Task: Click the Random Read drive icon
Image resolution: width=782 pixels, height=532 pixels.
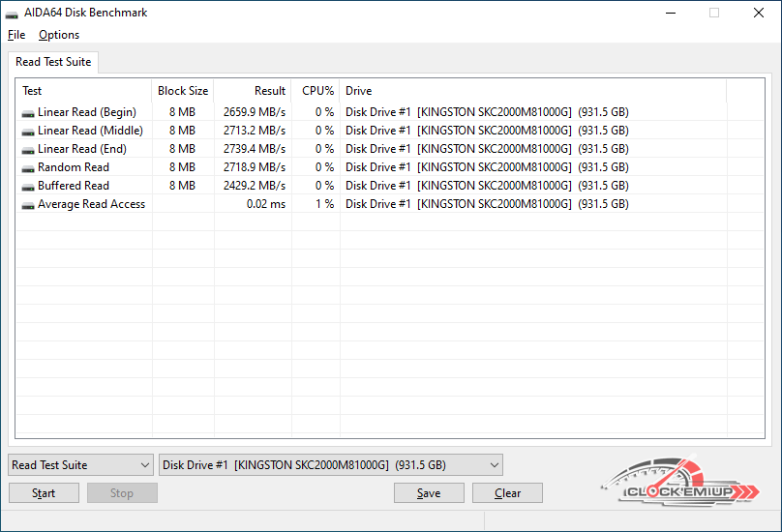Action: [x=28, y=168]
